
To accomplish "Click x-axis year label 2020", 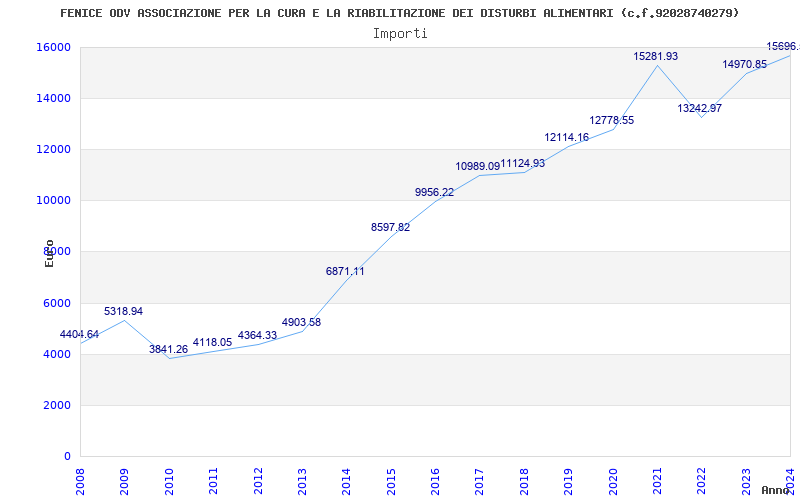I will click(613, 482).
